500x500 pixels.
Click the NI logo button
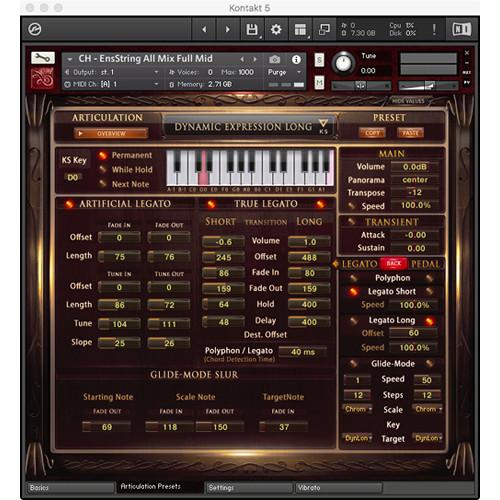462,29
